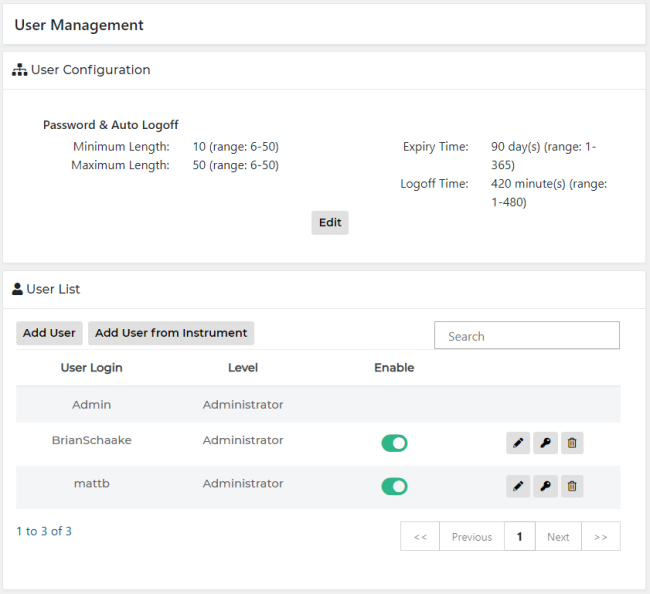650x594 pixels.
Task: Click the Next page button
Action: pos(558,537)
